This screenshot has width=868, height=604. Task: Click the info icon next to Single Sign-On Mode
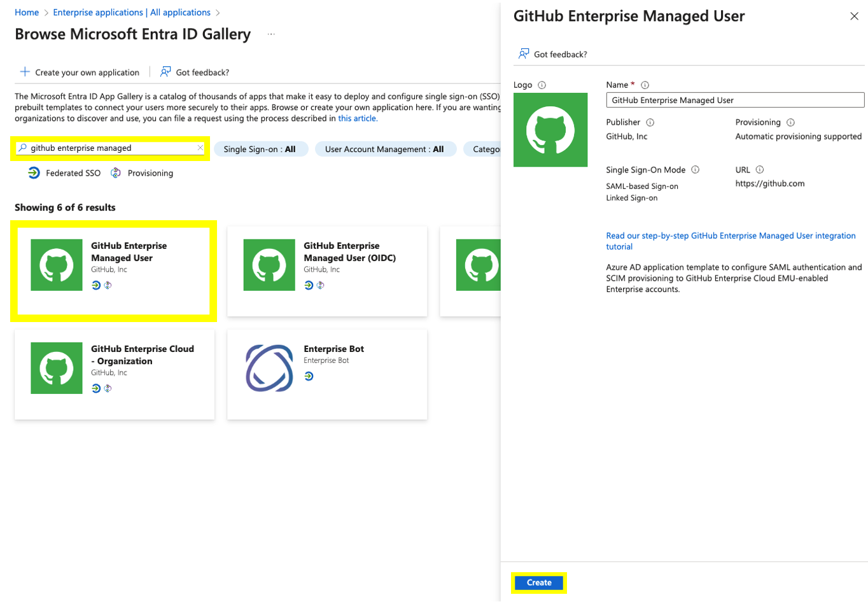(x=695, y=170)
